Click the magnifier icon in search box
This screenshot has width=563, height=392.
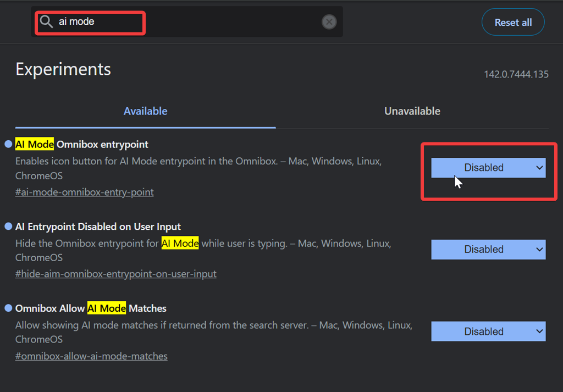(46, 22)
